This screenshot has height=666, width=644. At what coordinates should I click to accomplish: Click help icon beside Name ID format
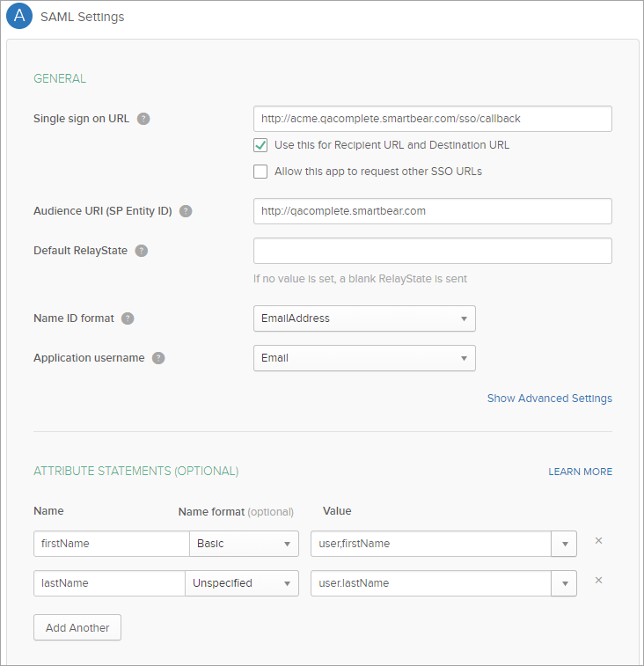[128, 318]
